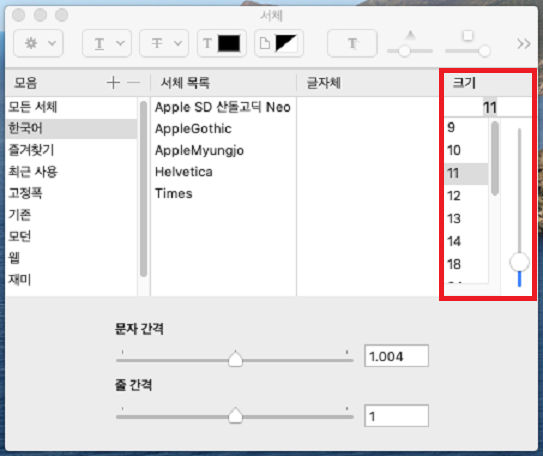543x456 pixels.
Task: Show more toolbar items with chevrons
Action: [x=523, y=44]
